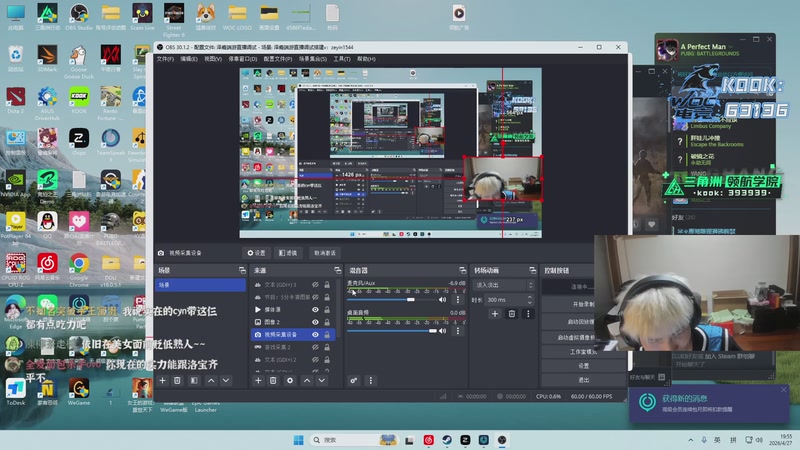800x450 pixels.
Task: Select the 场景 scene item
Action: (x=200, y=285)
